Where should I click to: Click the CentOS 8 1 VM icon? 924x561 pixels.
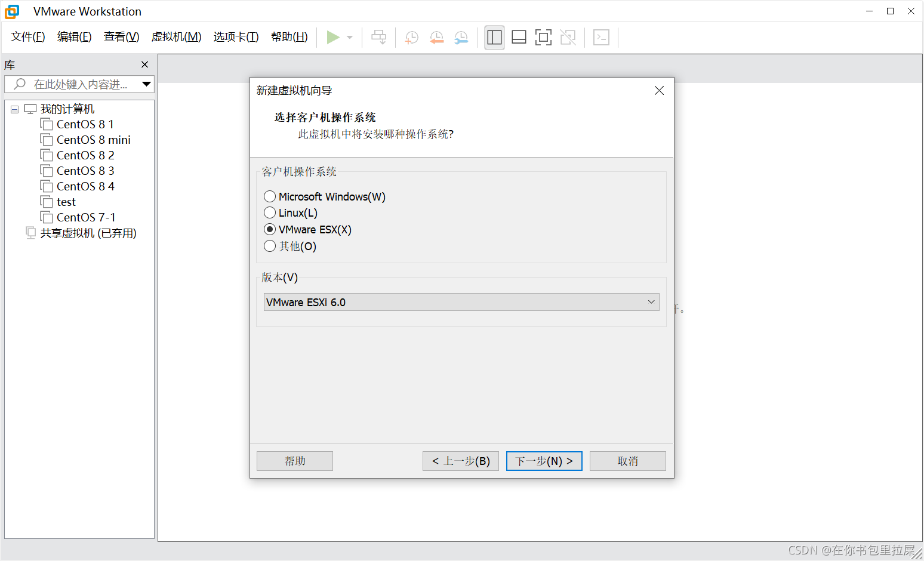(47, 124)
